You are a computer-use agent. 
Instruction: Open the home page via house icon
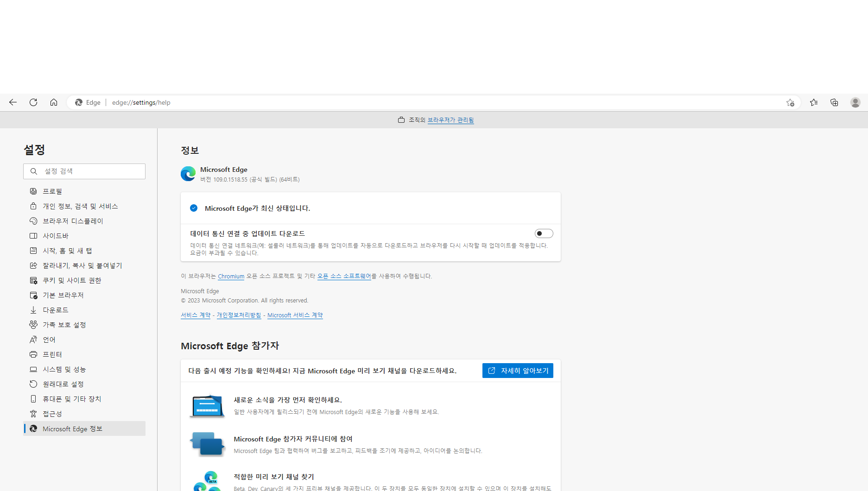(x=54, y=102)
